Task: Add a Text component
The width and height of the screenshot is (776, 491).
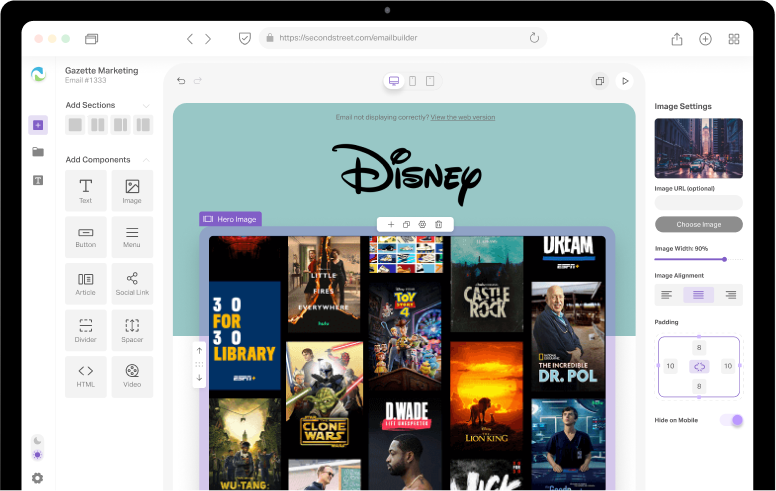Action: (x=86, y=191)
